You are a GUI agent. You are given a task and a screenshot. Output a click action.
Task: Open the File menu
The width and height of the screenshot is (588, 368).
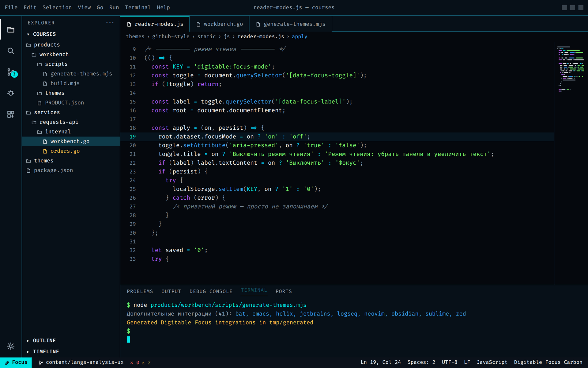point(11,7)
